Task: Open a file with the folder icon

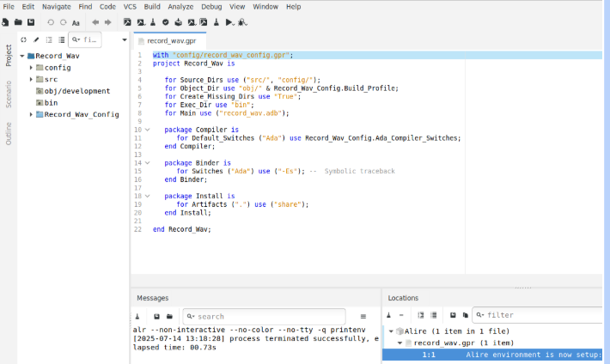Action: tap(18, 22)
